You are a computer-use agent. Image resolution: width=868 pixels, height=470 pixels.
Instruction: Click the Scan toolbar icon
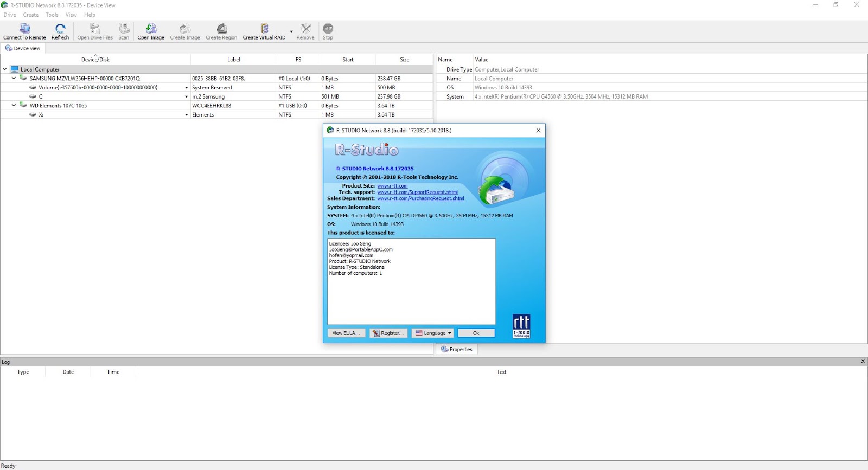[x=124, y=31]
